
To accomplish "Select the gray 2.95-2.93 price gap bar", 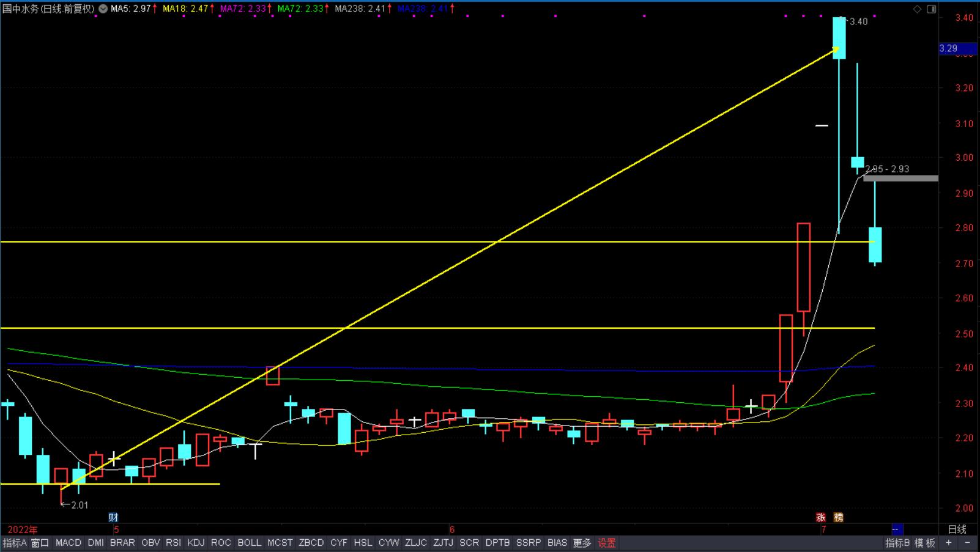I will (900, 178).
